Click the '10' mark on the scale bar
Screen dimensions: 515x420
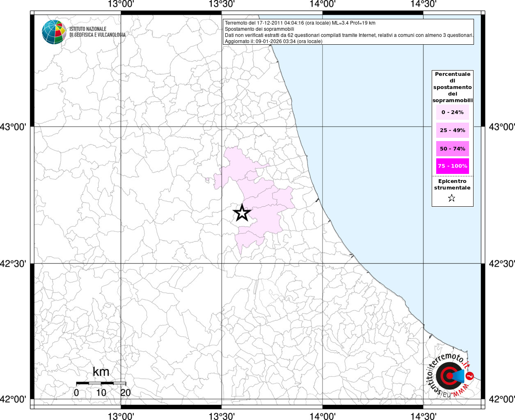[x=101, y=393]
